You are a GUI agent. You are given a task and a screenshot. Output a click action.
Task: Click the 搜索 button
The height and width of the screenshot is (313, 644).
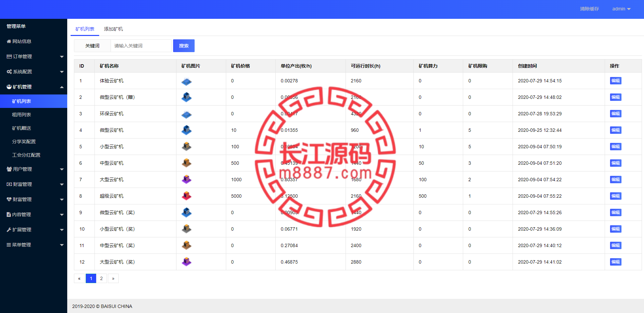tap(184, 46)
